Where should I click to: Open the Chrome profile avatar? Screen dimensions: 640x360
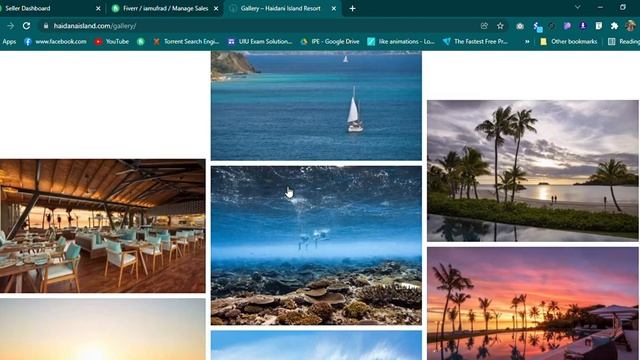pos(630,26)
